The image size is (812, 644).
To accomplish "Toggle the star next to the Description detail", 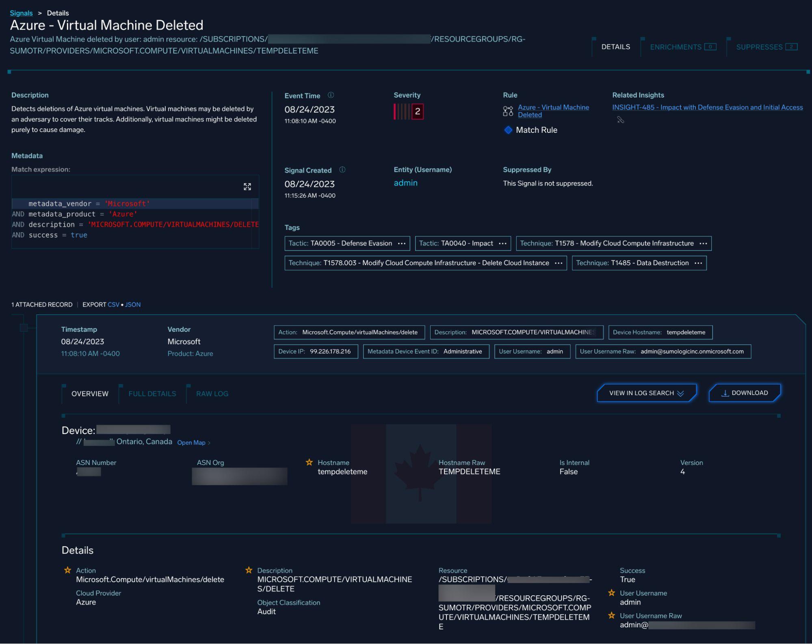I will (248, 570).
